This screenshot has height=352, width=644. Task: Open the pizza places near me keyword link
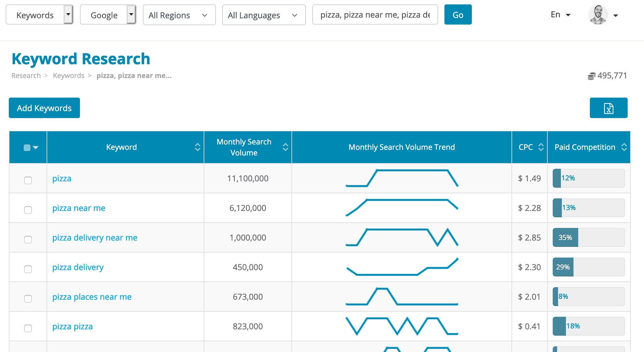92,297
